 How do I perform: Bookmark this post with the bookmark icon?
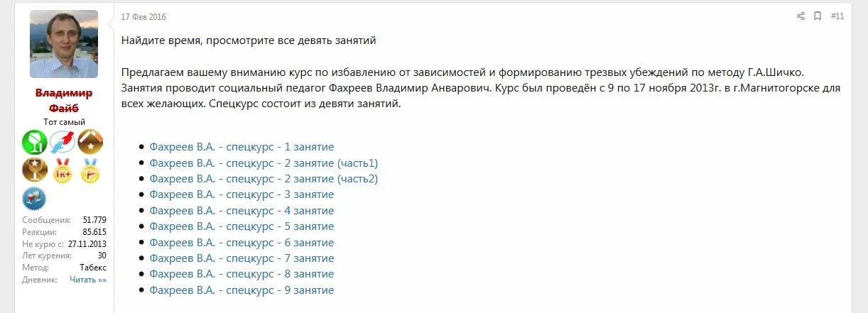coord(818,16)
